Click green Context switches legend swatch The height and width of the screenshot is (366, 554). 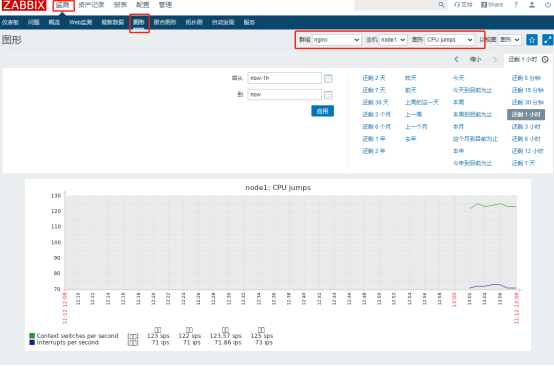[x=32, y=336]
